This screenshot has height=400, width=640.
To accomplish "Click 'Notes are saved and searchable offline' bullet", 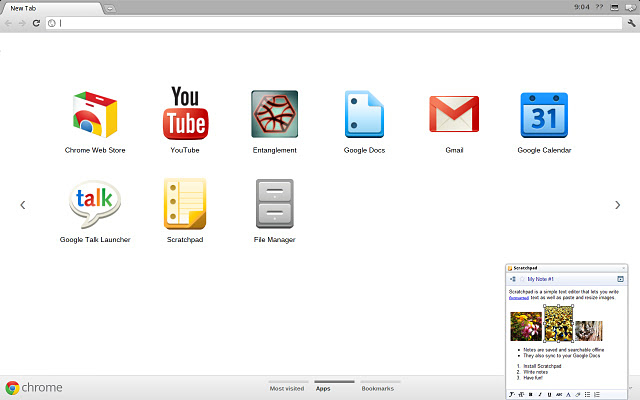I will [564, 350].
